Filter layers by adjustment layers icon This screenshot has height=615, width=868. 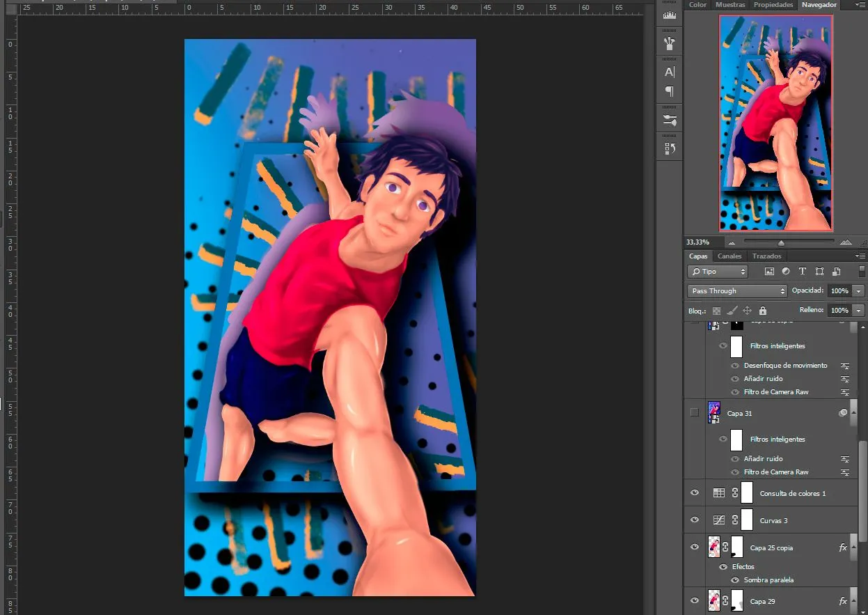click(x=786, y=272)
